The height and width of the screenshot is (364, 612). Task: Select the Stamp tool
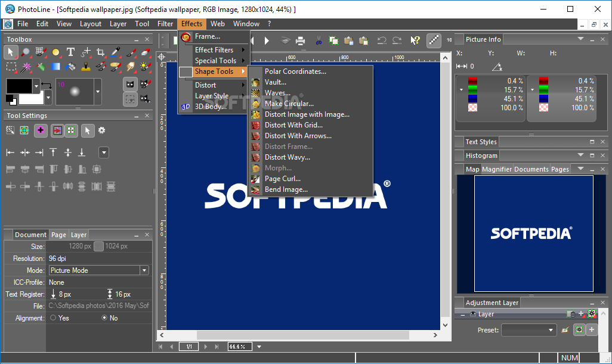(x=86, y=67)
